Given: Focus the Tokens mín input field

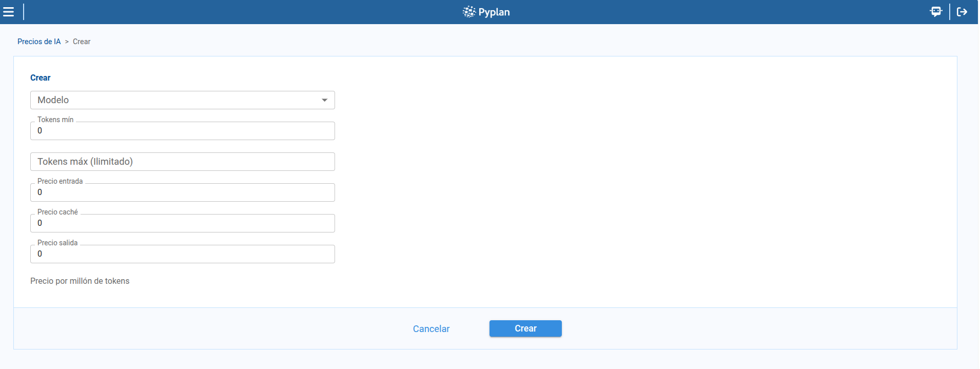Looking at the screenshot, I should (x=182, y=131).
